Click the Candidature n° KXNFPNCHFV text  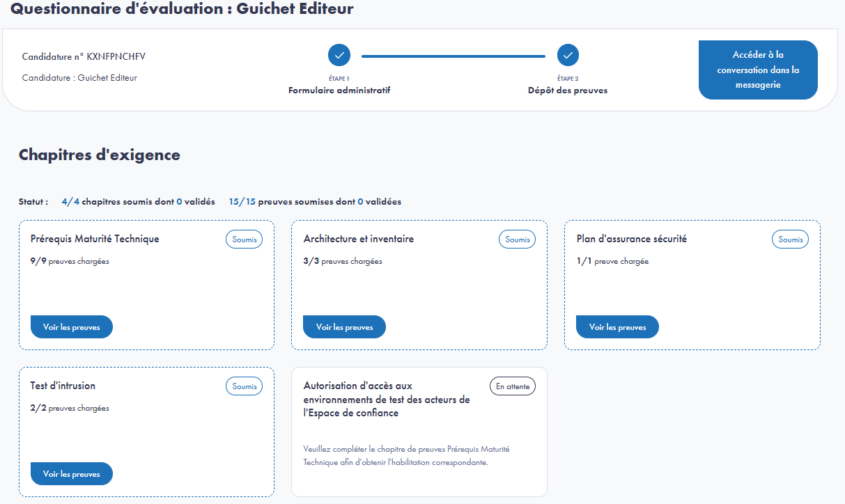pyautogui.click(x=84, y=56)
